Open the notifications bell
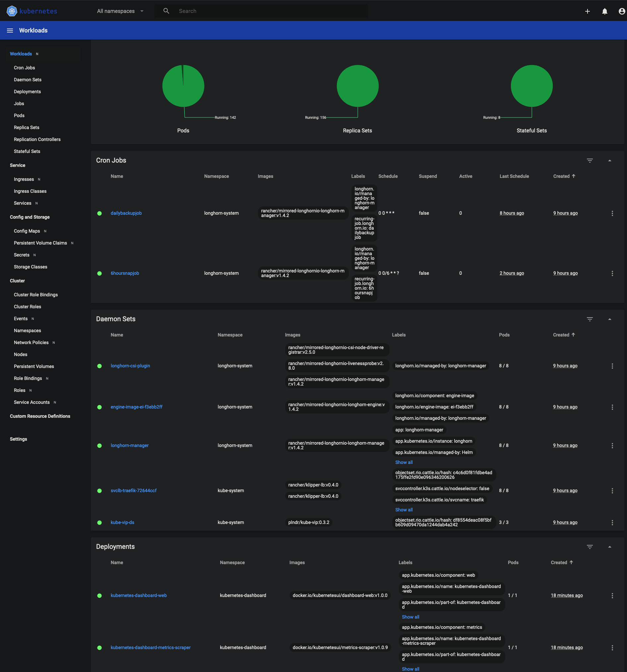The image size is (627, 672). tap(604, 11)
